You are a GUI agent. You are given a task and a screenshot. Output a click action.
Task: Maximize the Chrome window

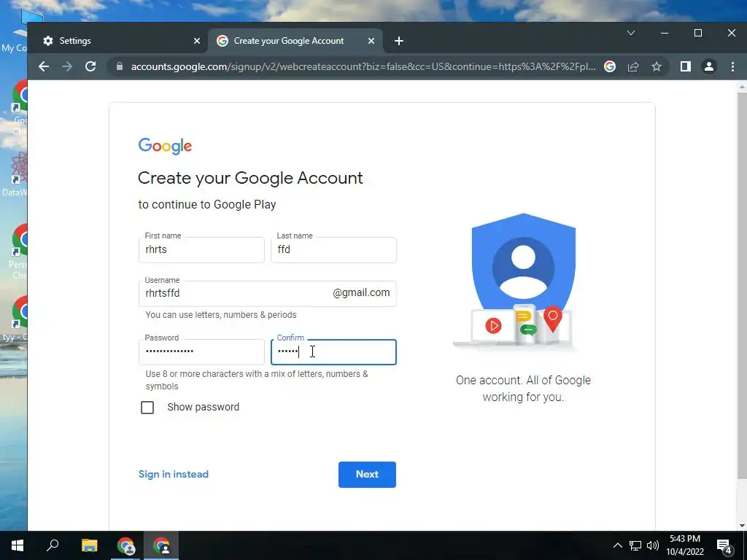(698, 33)
